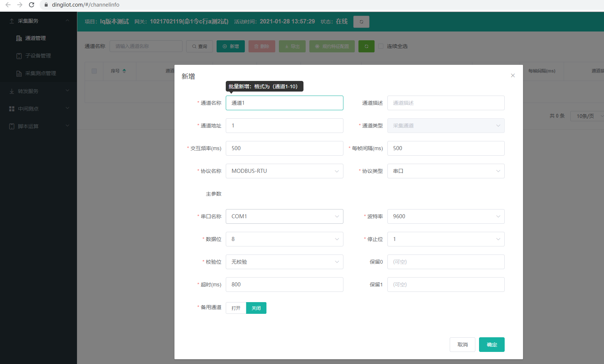This screenshot has width=604, height=364.
Task: Click the 取消 button
Action: [462, 345]
